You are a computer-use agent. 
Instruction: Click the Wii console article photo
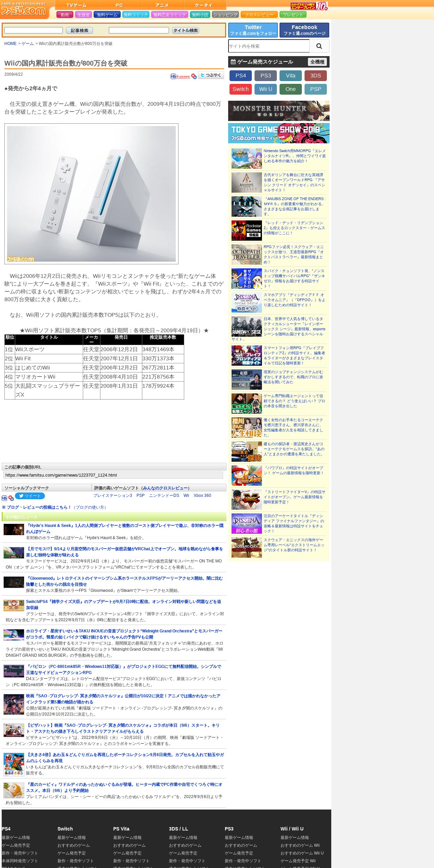click(x=91, y=194)
